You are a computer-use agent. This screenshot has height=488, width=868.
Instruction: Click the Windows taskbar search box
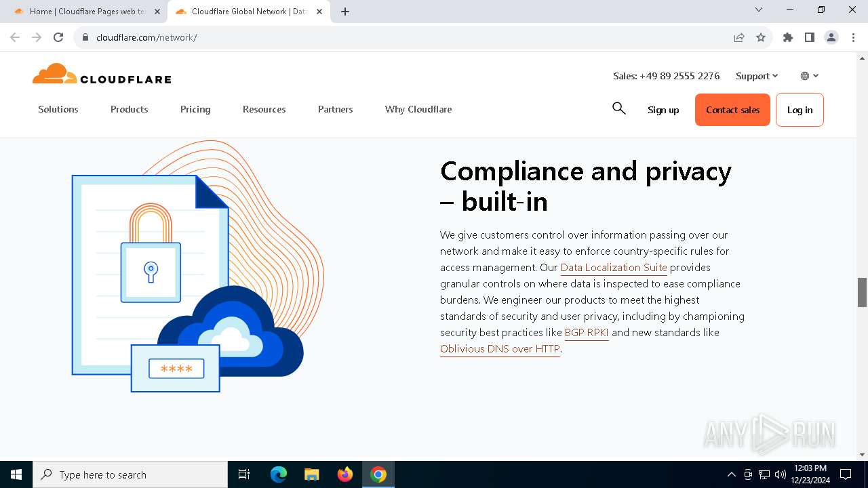130,474
